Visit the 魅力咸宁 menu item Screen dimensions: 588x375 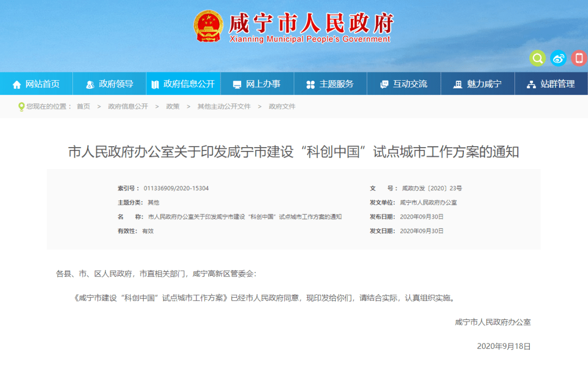coord(478,84)
